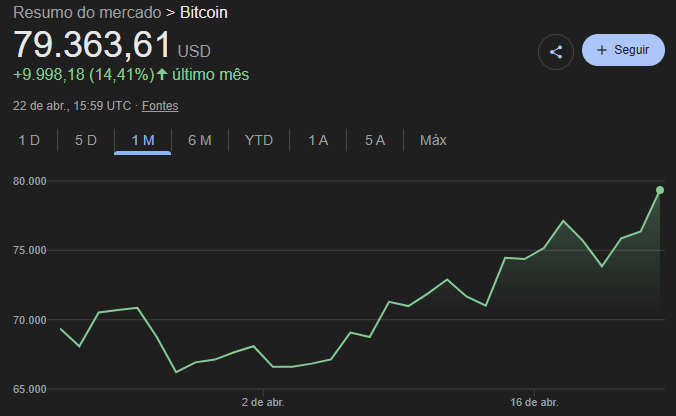Click the Bitcoin title text
The image size is (676, 416).
click(x=203, y=13)
